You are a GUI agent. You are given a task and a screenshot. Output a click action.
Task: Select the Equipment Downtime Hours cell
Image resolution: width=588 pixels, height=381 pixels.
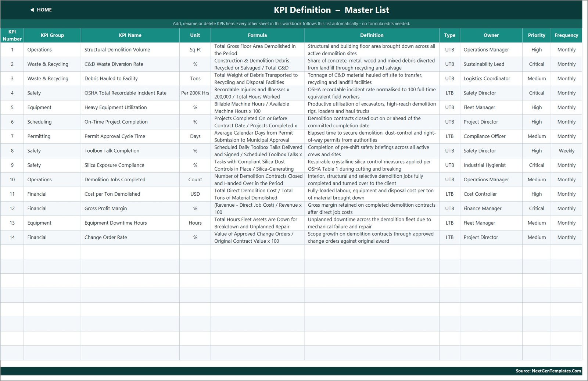coord(130,223)
